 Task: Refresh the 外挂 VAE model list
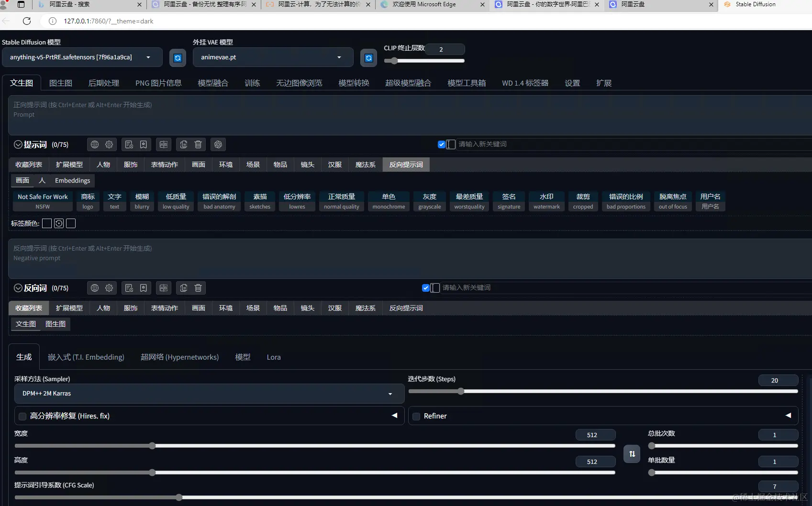(x=368, y=58)
